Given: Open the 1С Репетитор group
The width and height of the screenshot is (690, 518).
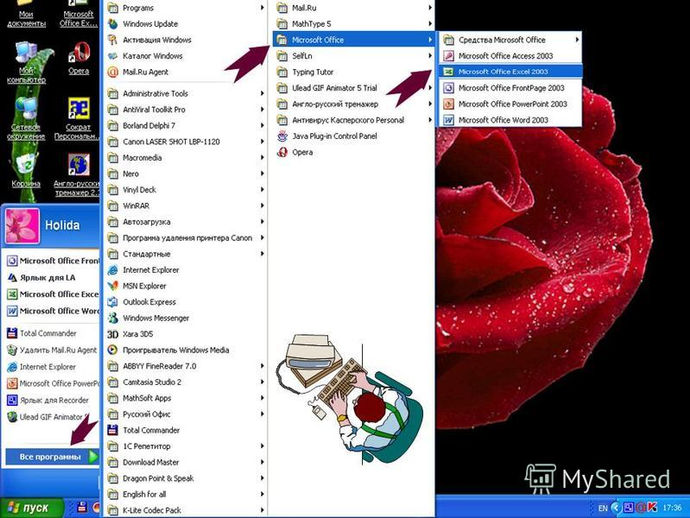Looking at the screenshot, I should point(186,446).
